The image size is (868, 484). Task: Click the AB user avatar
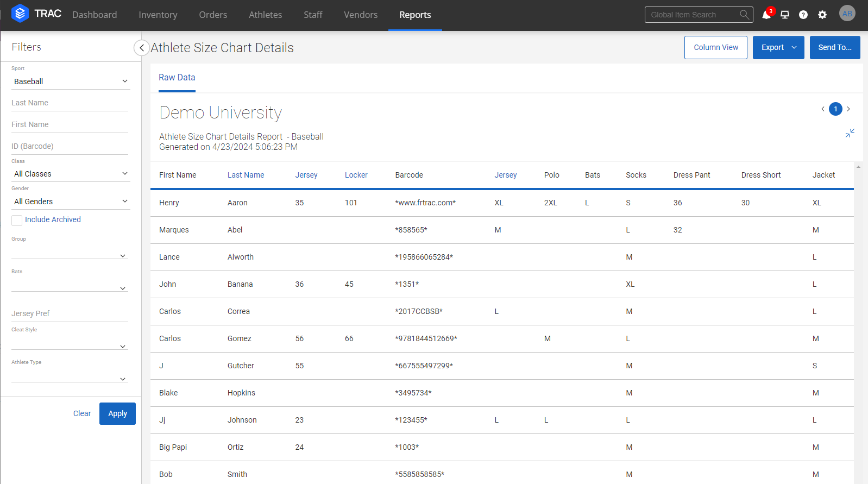click(847, 14)
